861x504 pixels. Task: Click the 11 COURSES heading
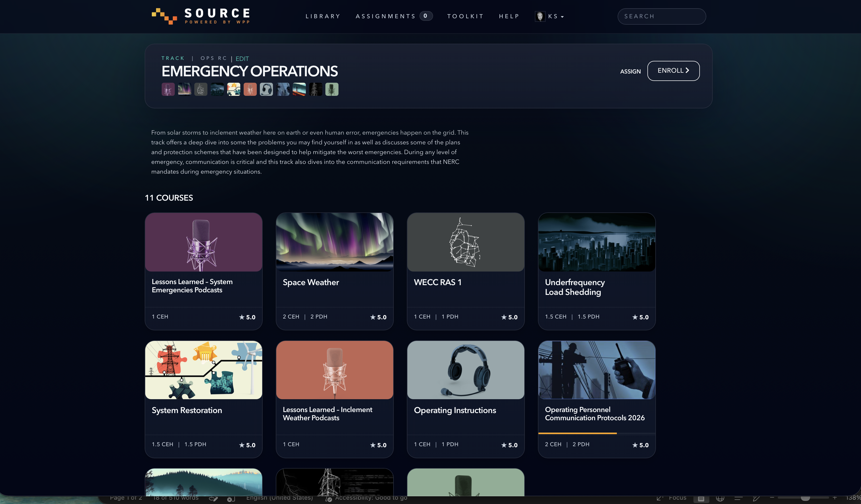click(x=169, y=198)
